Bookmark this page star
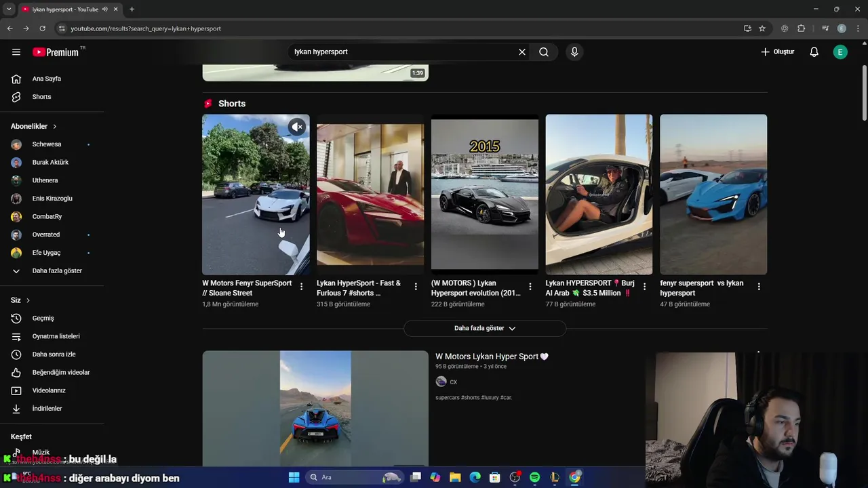 [762, 28]
